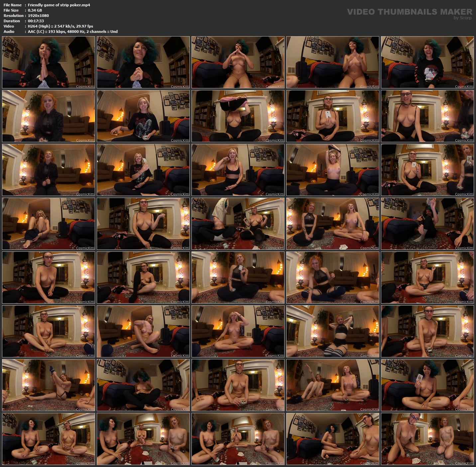
Task: Select thumbnail of red-haired person holding playing card
Action: [238, 277]
